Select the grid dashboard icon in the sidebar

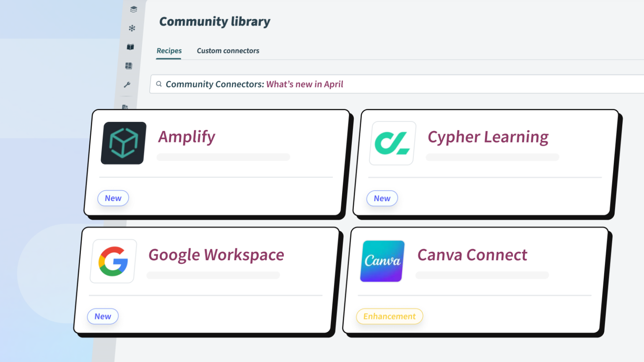point(129,65)
